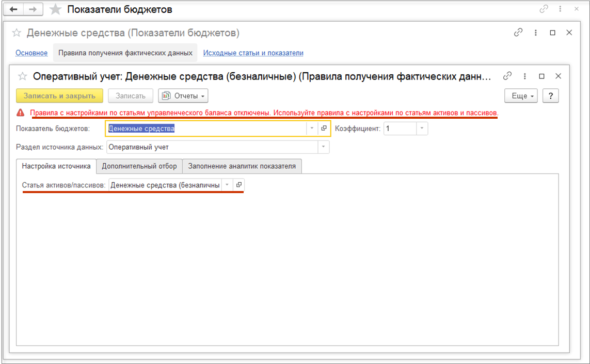Expand Показатель бюджетов dropdown arrow
Viewport: 590px width, 364px height.
(312, 129)
